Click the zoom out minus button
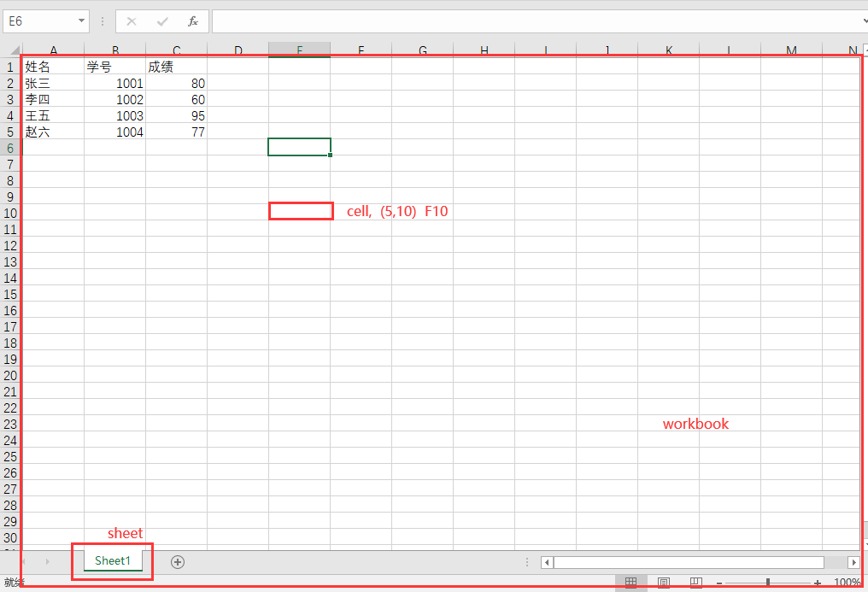Viewport: 868px width, 592px height. pyautogui.click(x=718, y=583)
